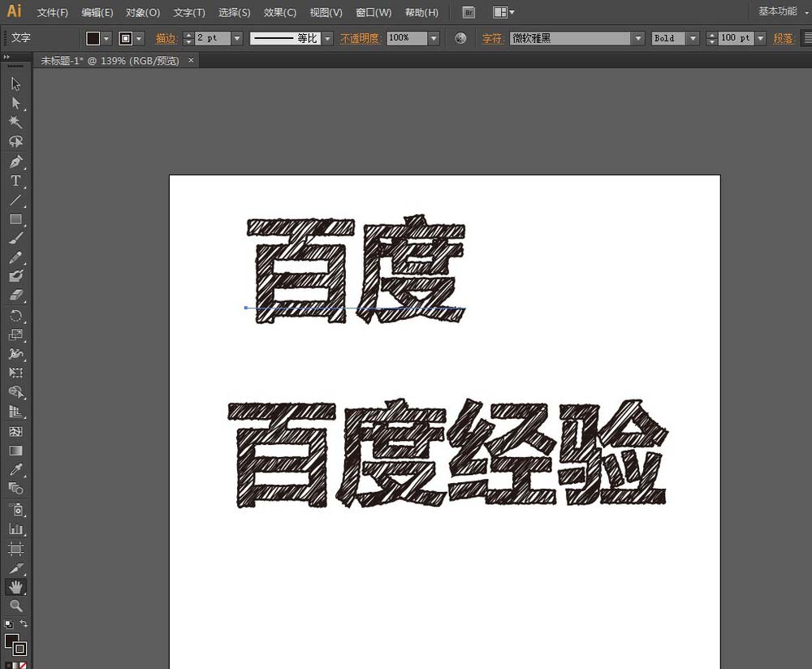Select the Direct Selection tool
The height and width of the screenshot is (669, 812).
pos(15,103)
